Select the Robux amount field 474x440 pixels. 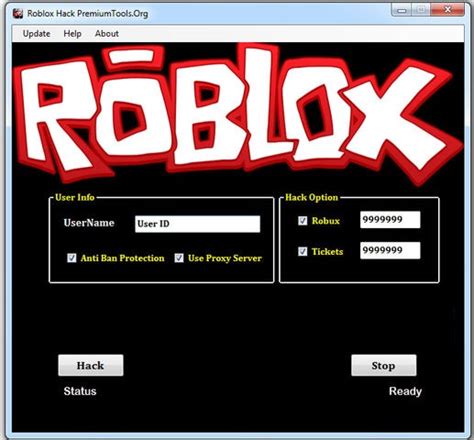[390, 220]
